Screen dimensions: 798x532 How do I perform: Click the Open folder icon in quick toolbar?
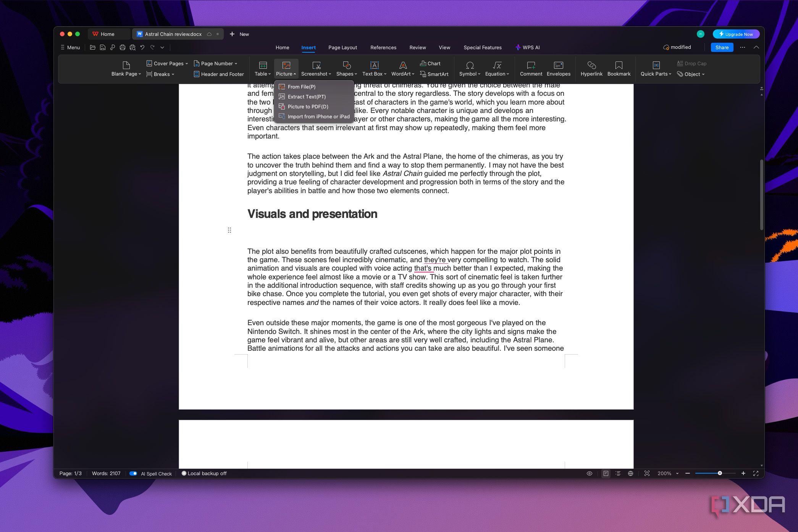(x=92, y=47)
